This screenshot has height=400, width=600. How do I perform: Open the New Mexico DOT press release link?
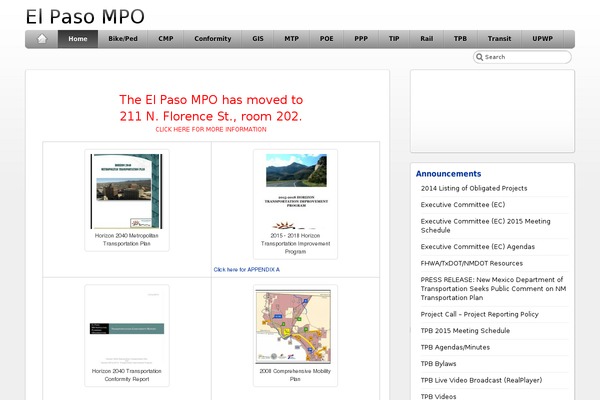[x=493, y=289]
